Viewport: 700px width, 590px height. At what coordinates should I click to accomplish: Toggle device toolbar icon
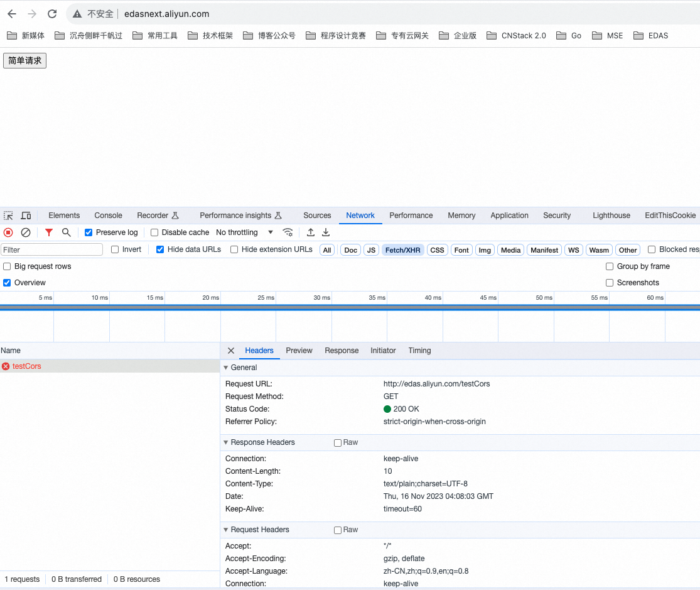coord(26,216)
